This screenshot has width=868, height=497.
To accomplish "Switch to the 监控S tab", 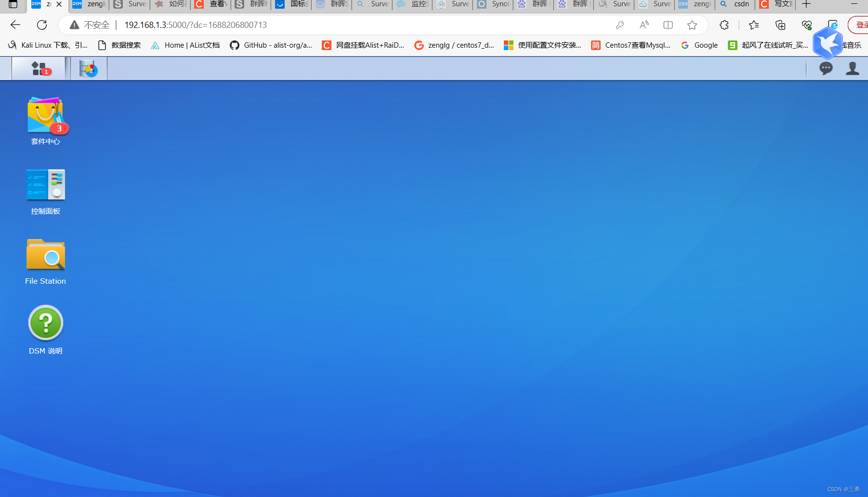I will (x=413, y=4).
